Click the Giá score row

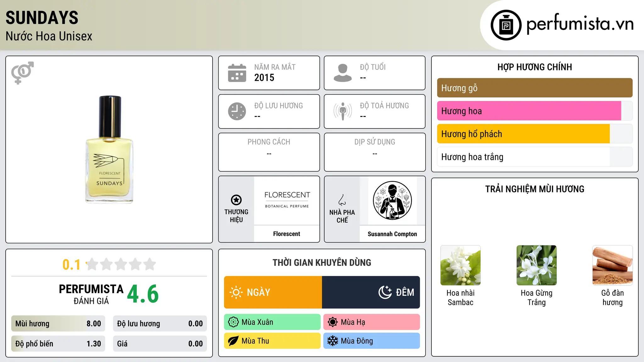pyautogui.click(x=160, y=344)
